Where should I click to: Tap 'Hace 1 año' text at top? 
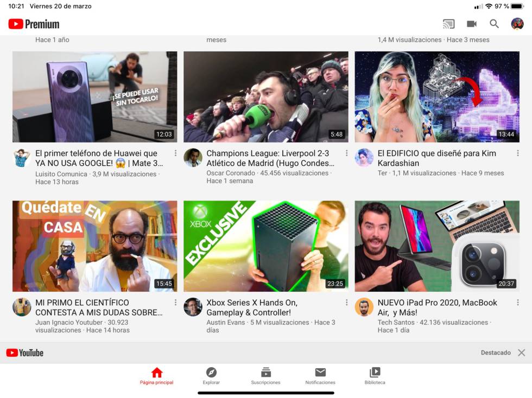point(52,40)
